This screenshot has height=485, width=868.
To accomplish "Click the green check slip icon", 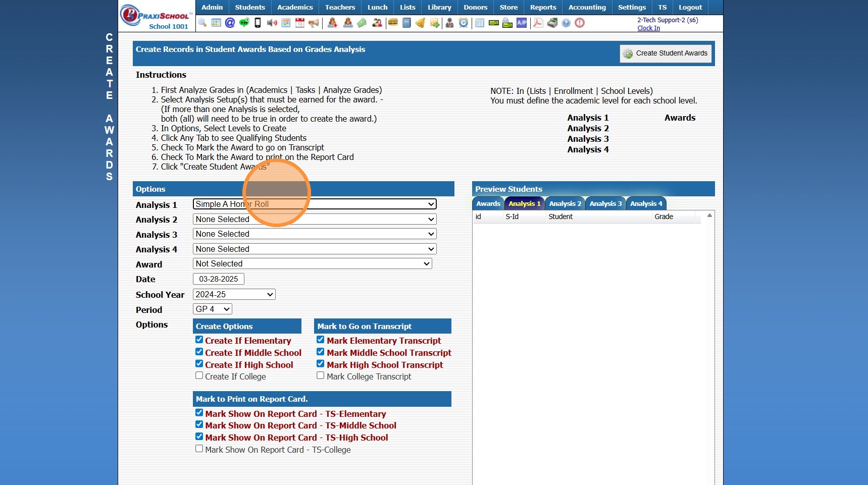I will coord(494,23).
